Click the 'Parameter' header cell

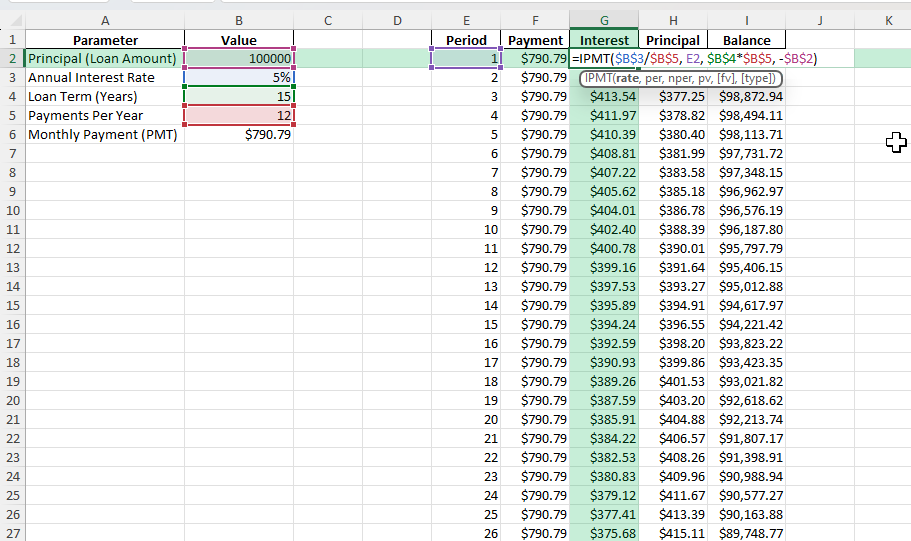pyautogui.click(x=105, y=40)
